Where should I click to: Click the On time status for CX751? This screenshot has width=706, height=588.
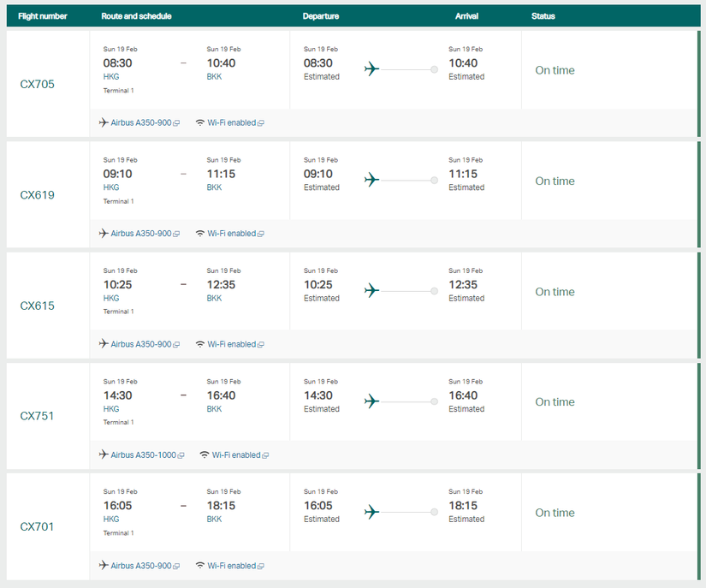click(555, 402)
